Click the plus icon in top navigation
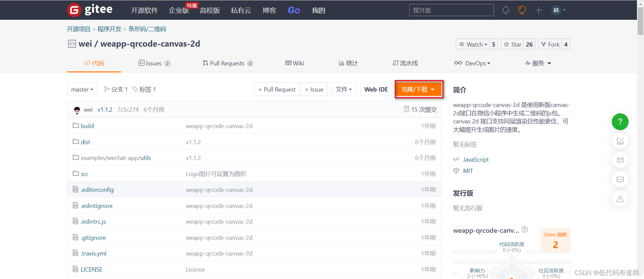The width and height of the screenshot is (644, 279). (x=539, y=10)
